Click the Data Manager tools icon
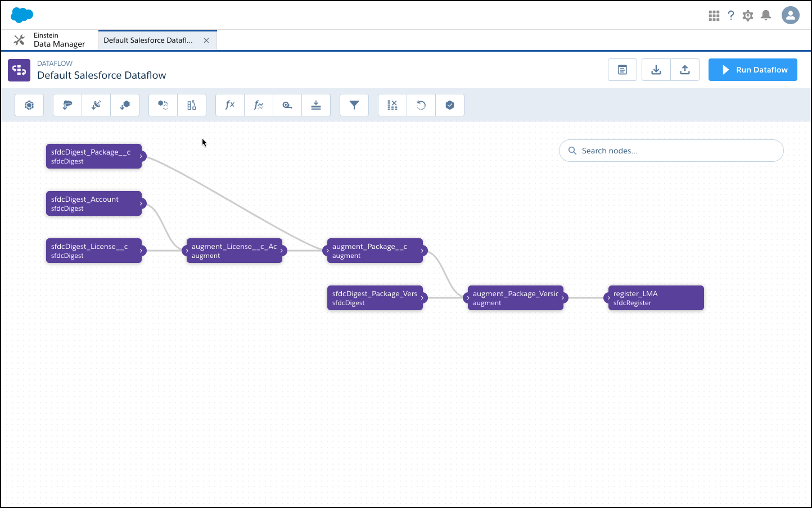 pos(19,40)
